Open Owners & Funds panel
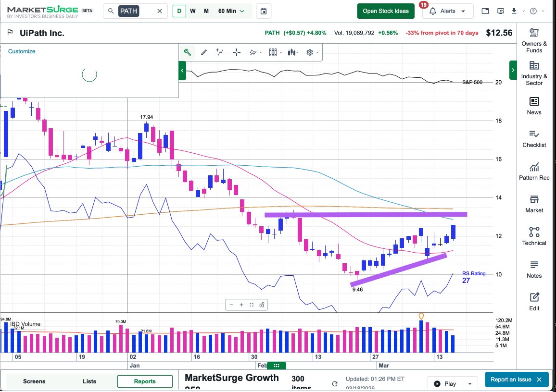556x392 pixels. coord(534,40)
